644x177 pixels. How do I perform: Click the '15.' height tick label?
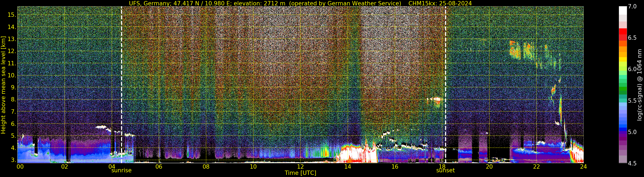click(x=12, y=15)
